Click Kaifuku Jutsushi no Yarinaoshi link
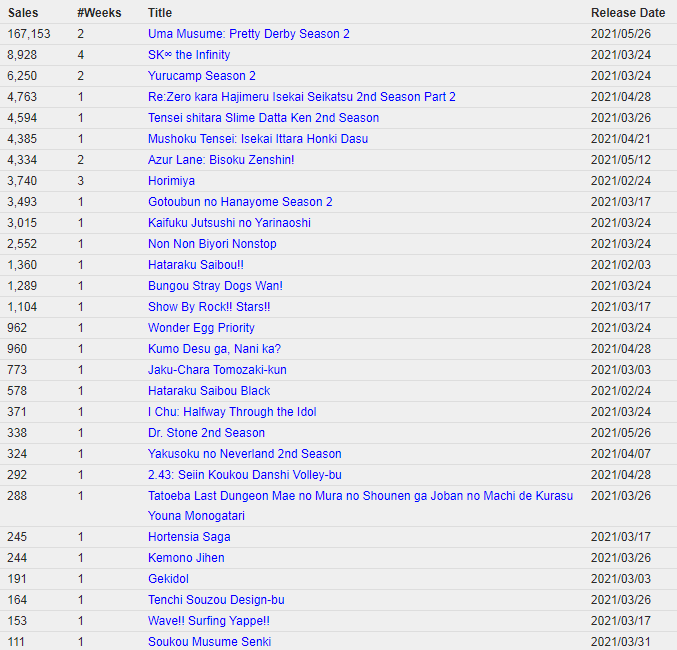The width and height of the screenshot is (677, 650). [x=229, y=223]
